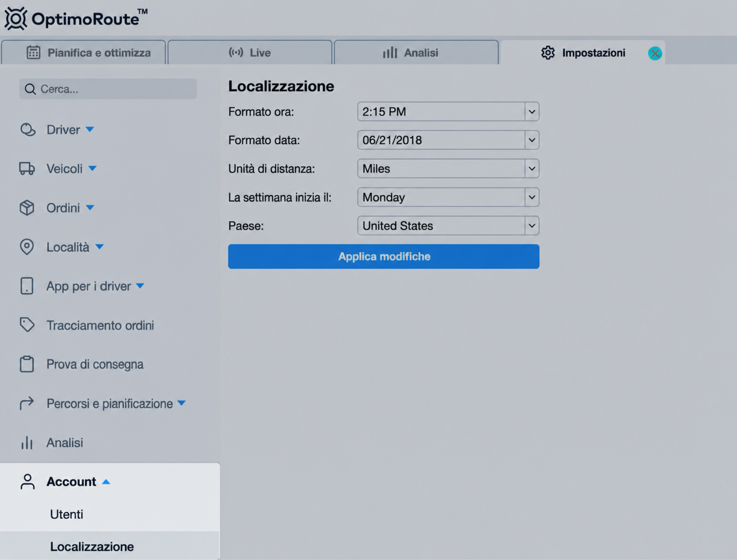Open Tracciamento ordini settings label

click(100, 326)
